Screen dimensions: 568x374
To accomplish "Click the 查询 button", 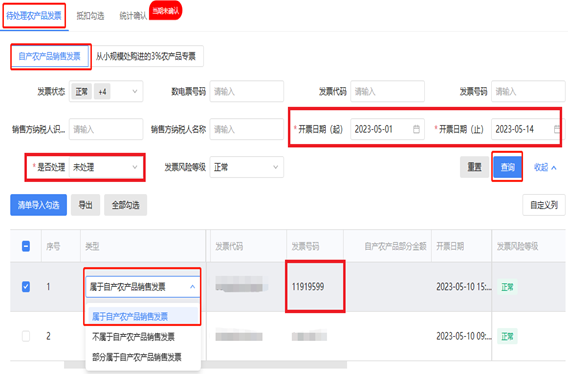I will 507,167.
